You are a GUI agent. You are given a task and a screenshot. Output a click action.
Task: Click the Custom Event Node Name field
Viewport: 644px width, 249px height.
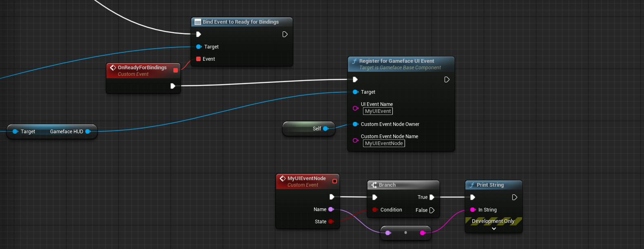coord(384,143)
